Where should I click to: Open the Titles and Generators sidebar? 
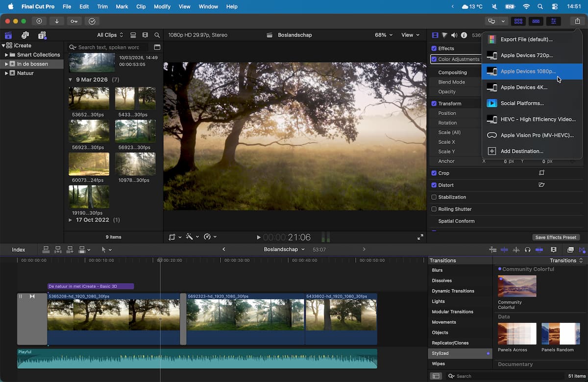click(x=42, y=35)
